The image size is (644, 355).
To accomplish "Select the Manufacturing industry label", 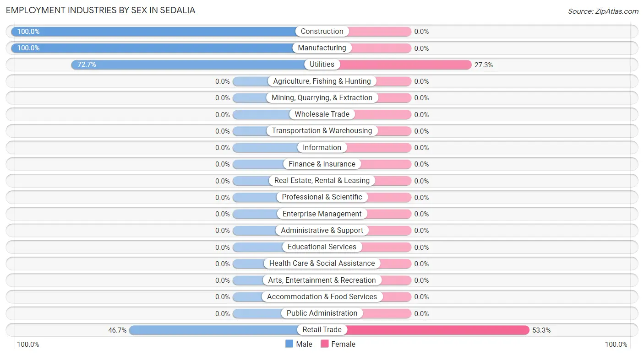I will (322, 48).
